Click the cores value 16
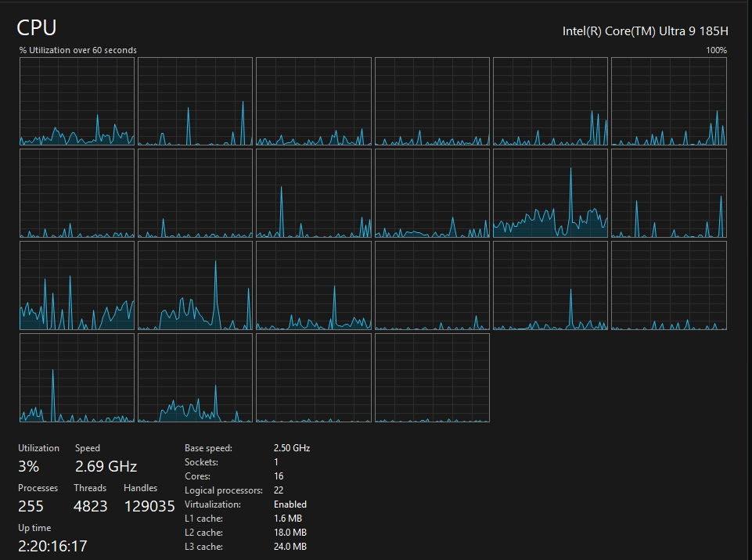 (x=279, y=476)
